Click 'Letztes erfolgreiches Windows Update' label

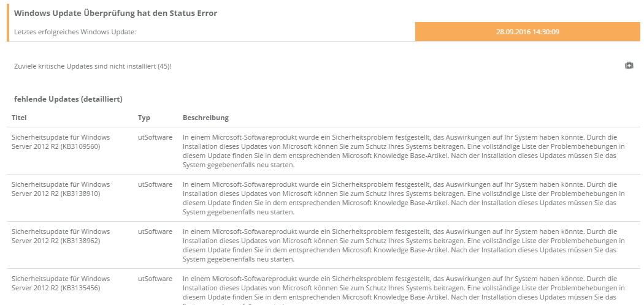click(x=75, y=31)
